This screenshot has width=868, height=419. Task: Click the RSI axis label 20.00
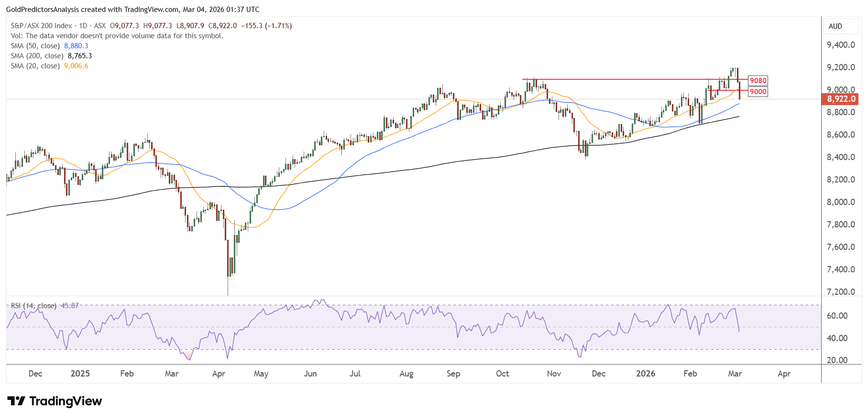[837, 360]
